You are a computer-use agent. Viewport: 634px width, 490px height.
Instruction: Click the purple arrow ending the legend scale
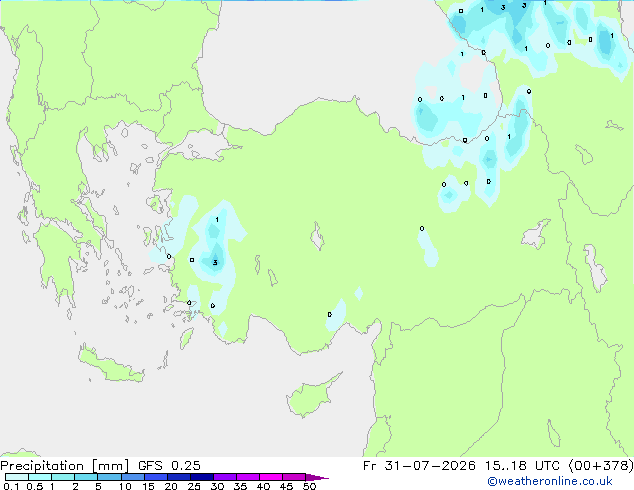(317, 477)
